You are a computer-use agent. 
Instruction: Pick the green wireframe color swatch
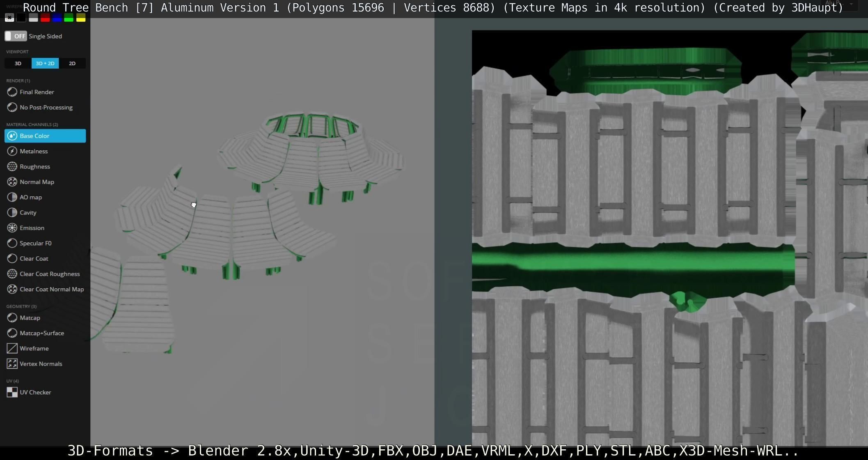[x=69, y=18]
